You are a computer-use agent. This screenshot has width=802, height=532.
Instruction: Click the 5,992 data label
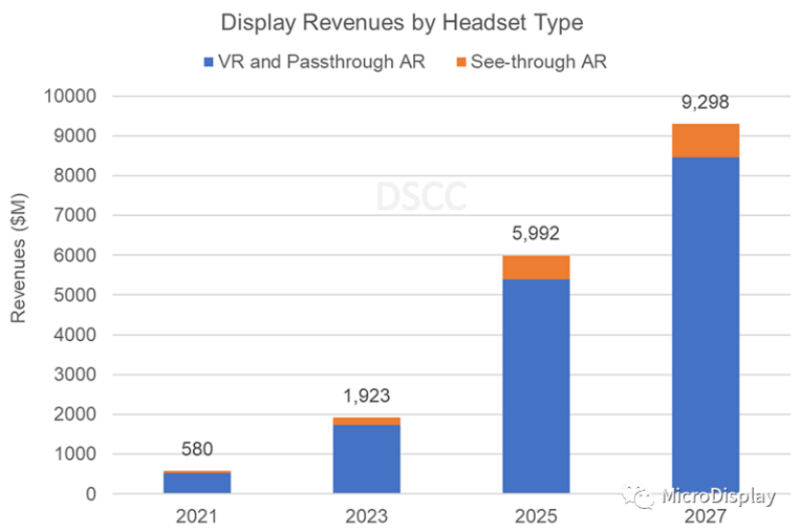536,235
